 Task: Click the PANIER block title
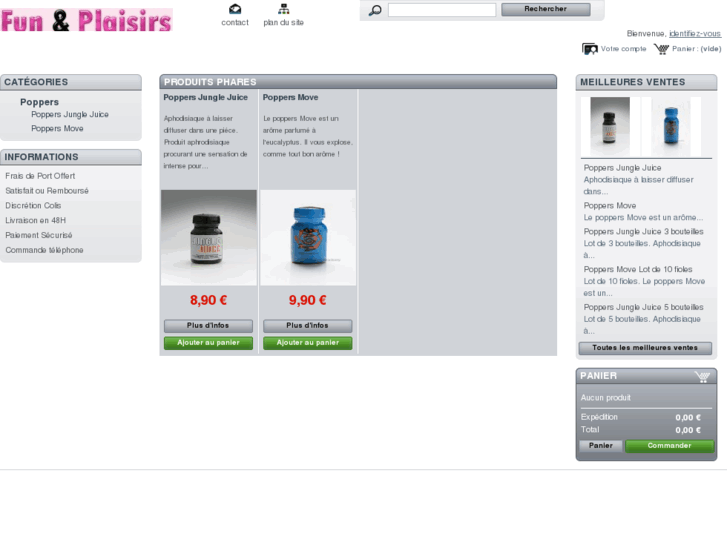point(599,376)
